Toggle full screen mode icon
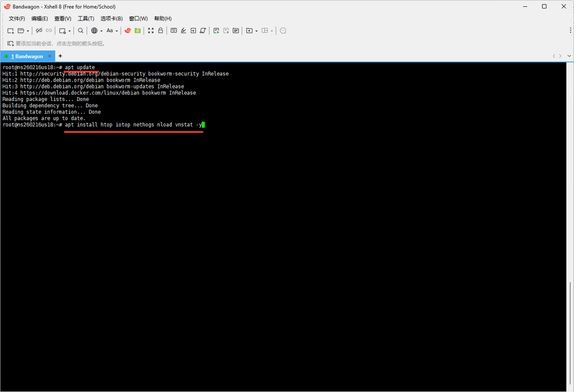574x392 pixels. point(151,31)
